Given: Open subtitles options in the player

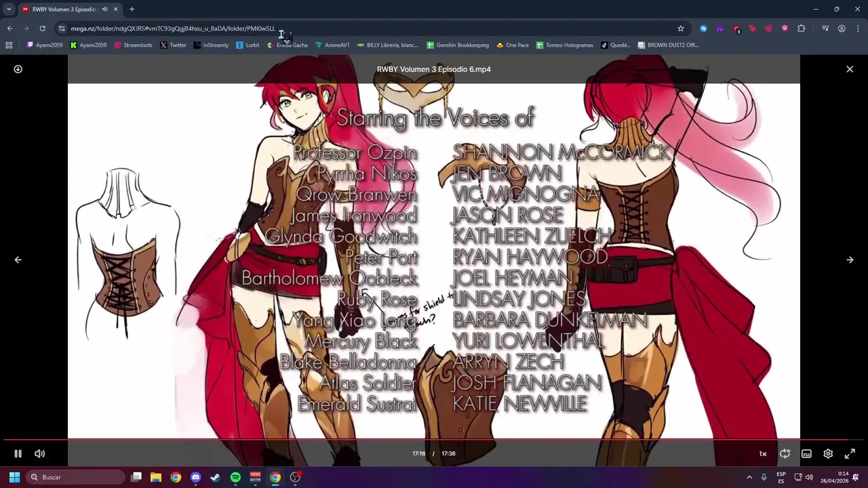Looking at the screenshot, I should (806, 453).
